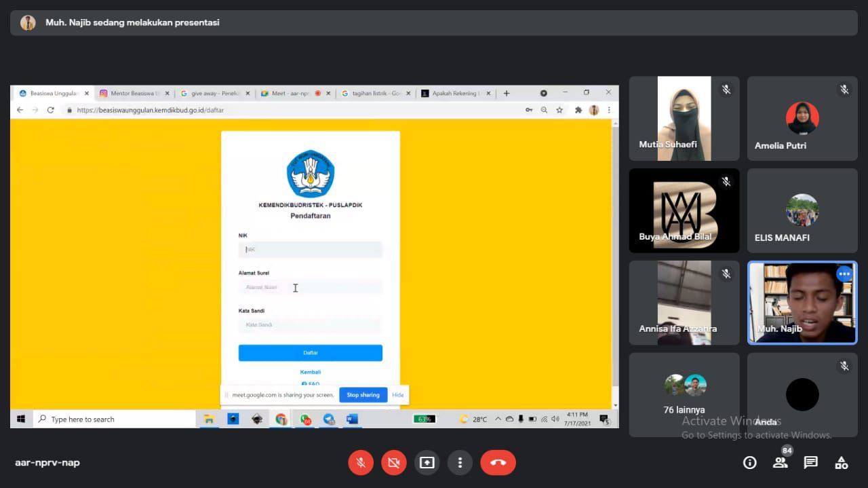Screen dimensions: 868x488
Task: Click the Alamat Surel input field
Action: point(310,288)
